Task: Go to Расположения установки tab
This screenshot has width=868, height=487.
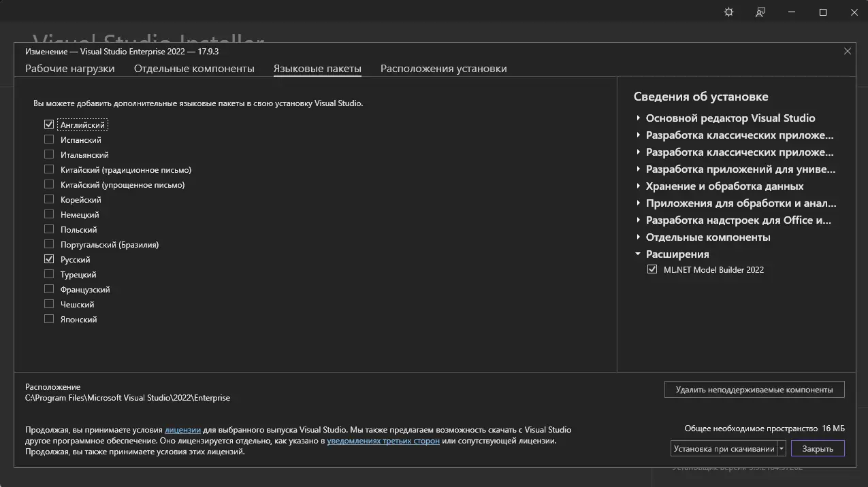Action: (443, 69)
